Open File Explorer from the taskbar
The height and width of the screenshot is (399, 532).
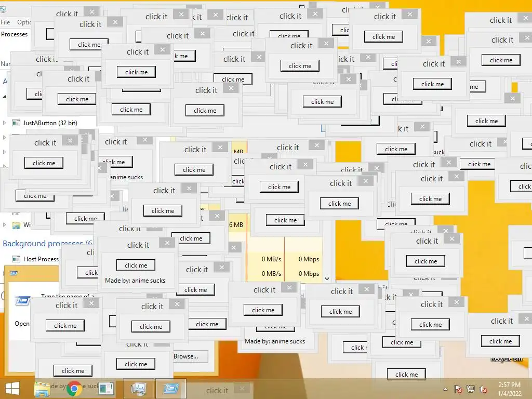(42, 389)
